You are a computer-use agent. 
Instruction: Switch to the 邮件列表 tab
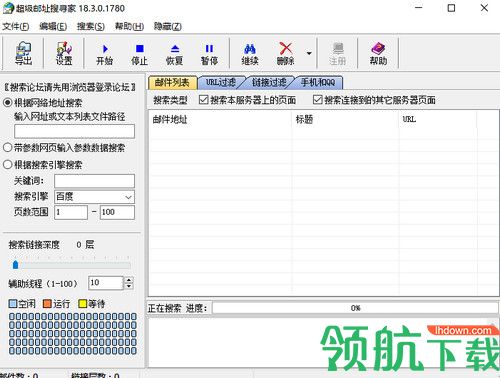click(172, 82)
